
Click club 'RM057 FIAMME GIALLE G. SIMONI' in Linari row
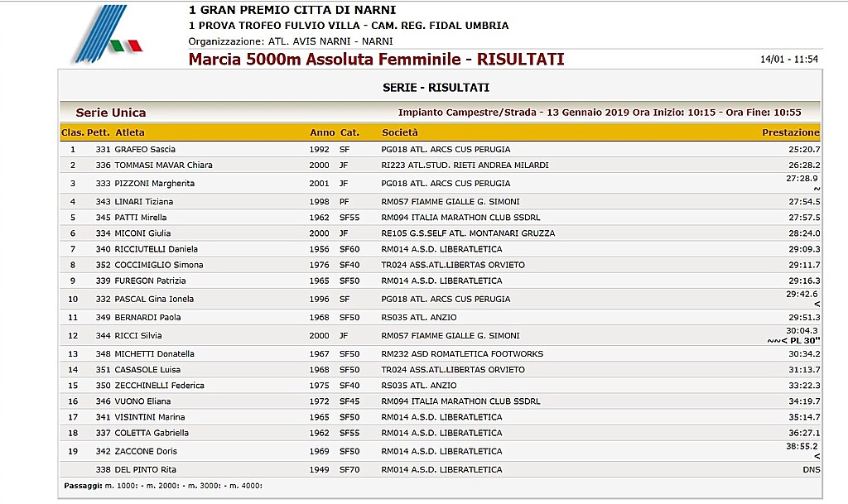click(450, 201)
